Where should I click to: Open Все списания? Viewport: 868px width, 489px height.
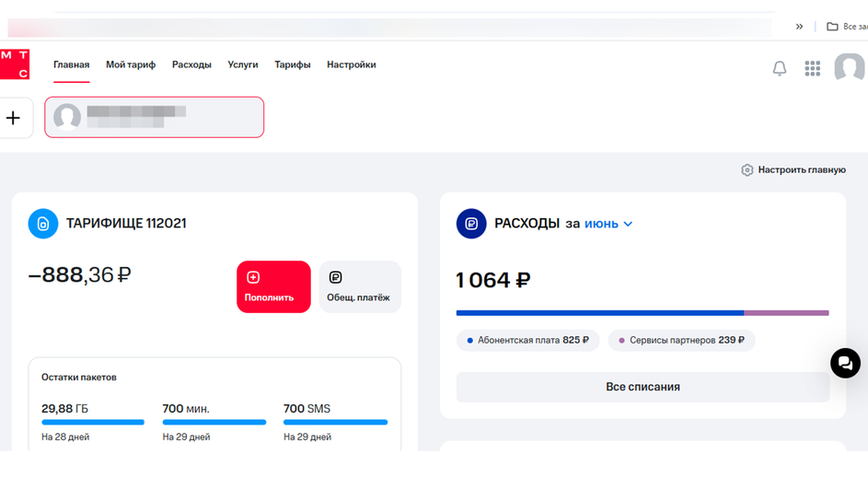[642, 387]
